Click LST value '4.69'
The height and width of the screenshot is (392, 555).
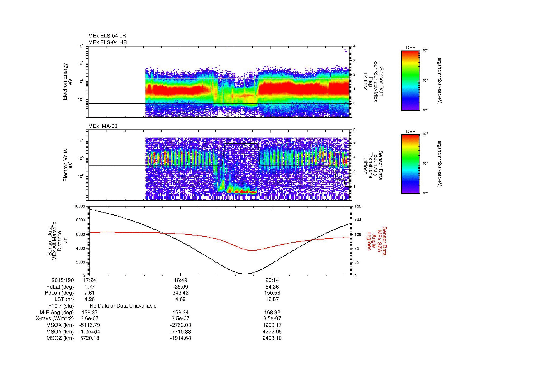tap(181, 300)
